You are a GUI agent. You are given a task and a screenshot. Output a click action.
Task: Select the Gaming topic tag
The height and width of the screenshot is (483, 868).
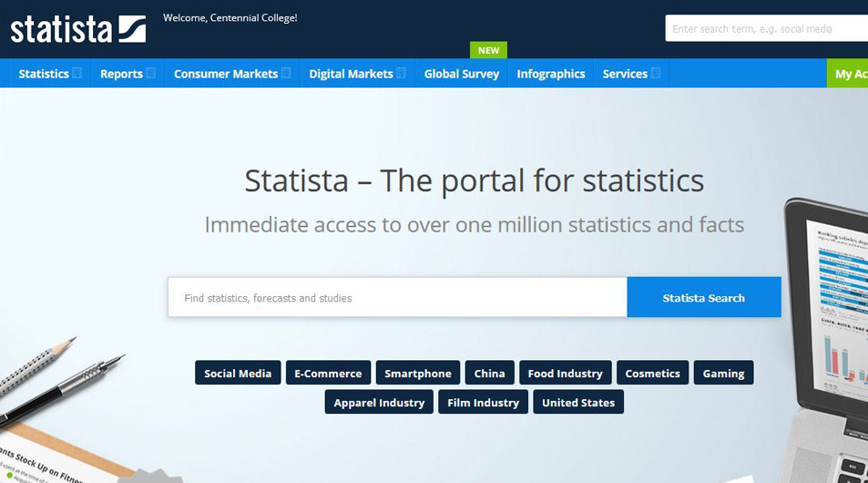click(x=723, y=373)
